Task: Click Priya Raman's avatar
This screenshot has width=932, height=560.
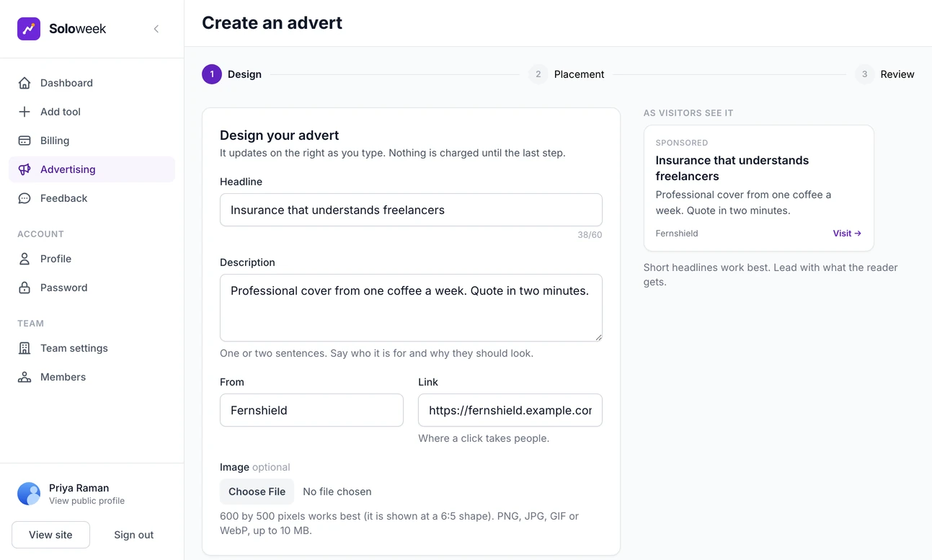Action: pos(29,494)
